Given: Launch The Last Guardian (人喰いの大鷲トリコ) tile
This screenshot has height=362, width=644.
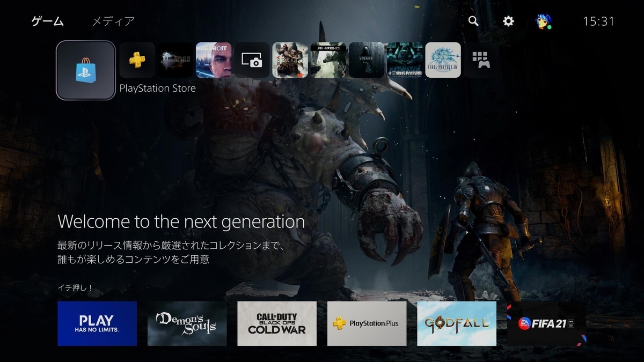Looking at the screenshot, I should click(x=328, y=60).
